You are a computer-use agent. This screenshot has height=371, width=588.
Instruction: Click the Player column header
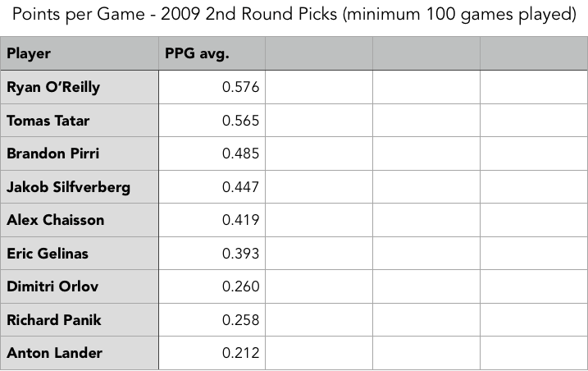click(x=79, y=53)
